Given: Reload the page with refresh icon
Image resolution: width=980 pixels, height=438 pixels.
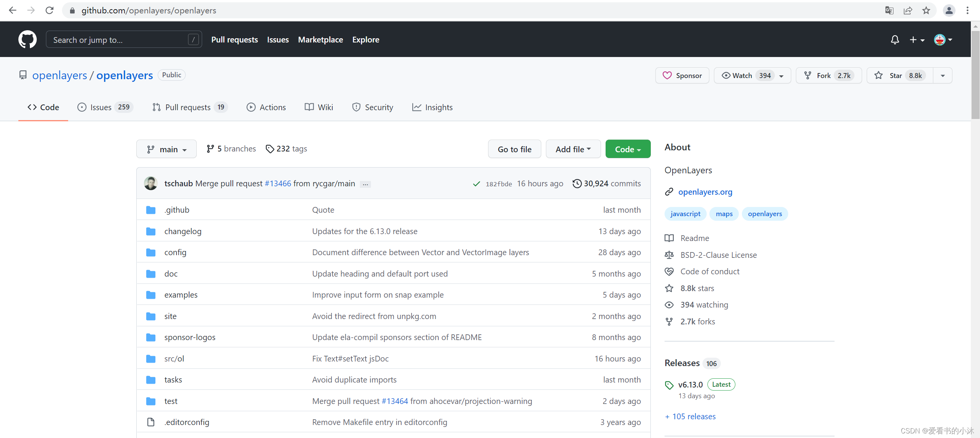Looking at the screenshot, I should coord(49,10).
